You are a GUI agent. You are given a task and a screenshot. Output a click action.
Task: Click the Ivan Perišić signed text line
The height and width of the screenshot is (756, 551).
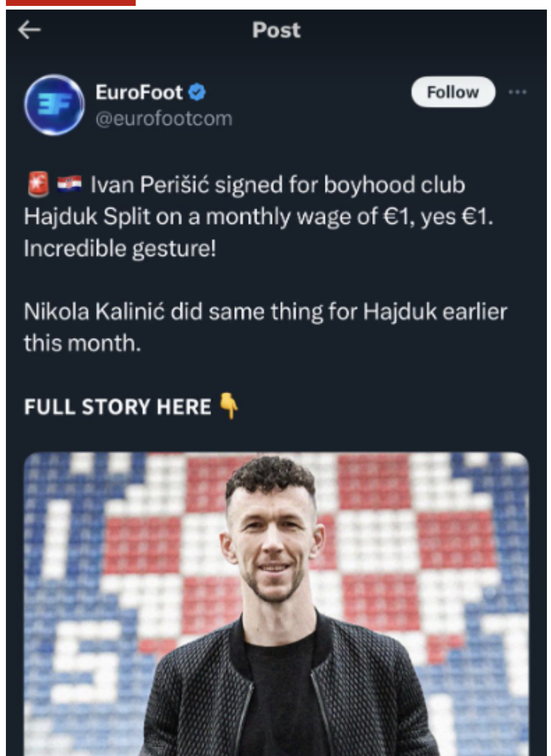278,185
